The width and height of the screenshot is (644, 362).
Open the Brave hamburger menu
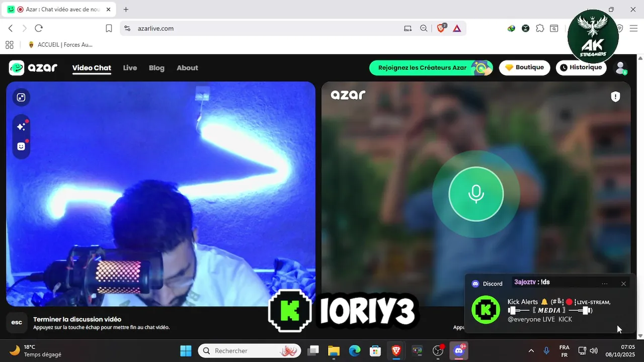634,29
